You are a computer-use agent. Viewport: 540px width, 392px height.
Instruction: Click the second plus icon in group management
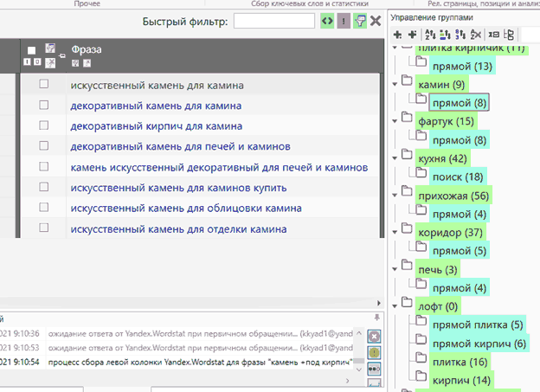click(x=412, y=35)
